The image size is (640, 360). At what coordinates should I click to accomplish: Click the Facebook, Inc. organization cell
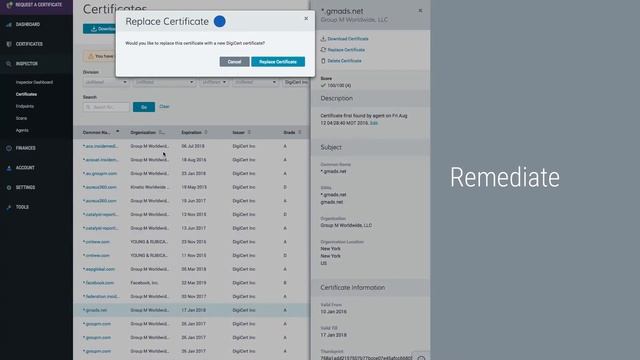pos(144,282)
